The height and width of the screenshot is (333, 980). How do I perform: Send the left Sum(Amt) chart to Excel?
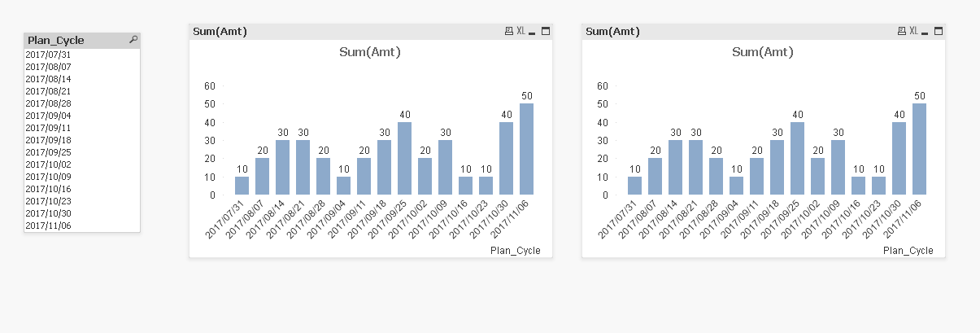(520, 31)
